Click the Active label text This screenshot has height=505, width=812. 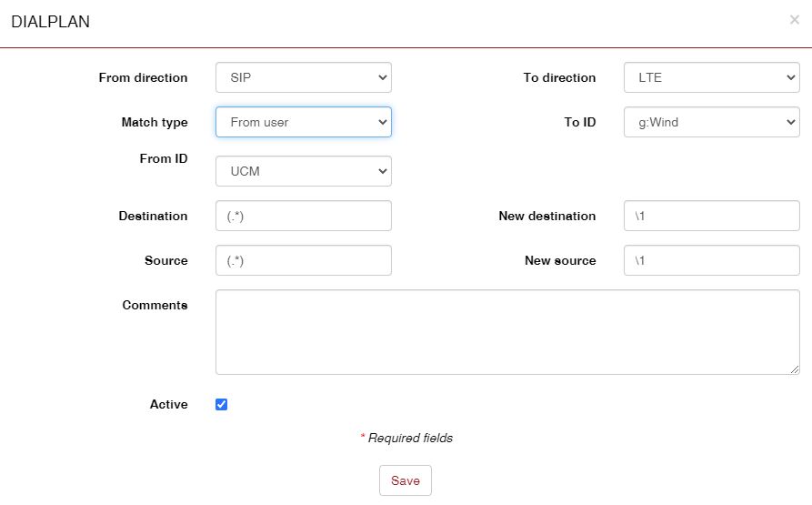click(x=168, y=405)
